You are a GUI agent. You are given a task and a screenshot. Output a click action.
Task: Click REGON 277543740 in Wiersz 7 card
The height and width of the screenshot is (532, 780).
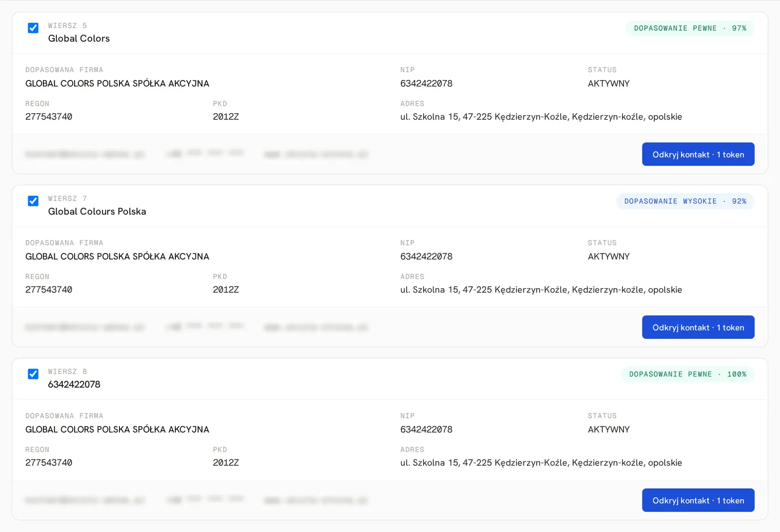49,290
